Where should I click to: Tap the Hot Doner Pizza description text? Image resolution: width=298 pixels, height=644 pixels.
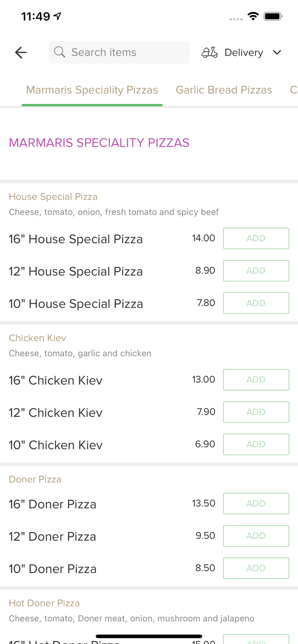click(x=132, y=618)
